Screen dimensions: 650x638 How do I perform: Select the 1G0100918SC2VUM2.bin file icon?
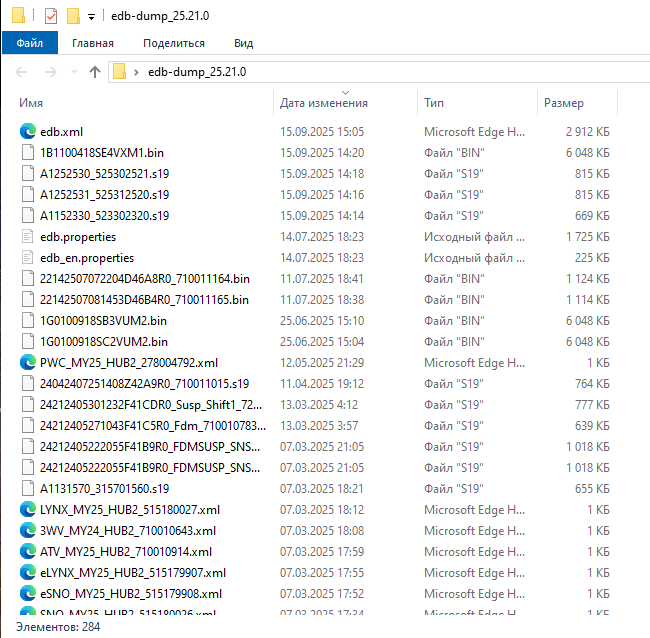click(28, 342)
